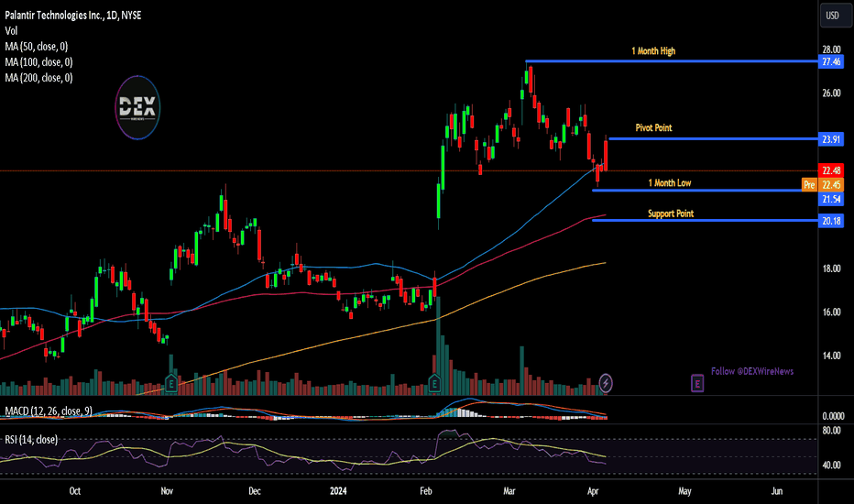
Task: Click the 1 Month Low annotation text
Action: pyautogui.click(x=670, y=183)
